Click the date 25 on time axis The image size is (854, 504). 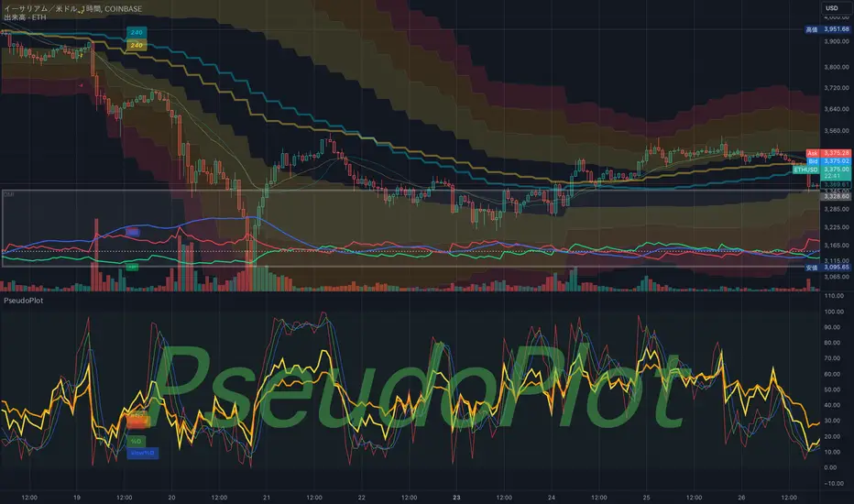[x=647, y=498]
